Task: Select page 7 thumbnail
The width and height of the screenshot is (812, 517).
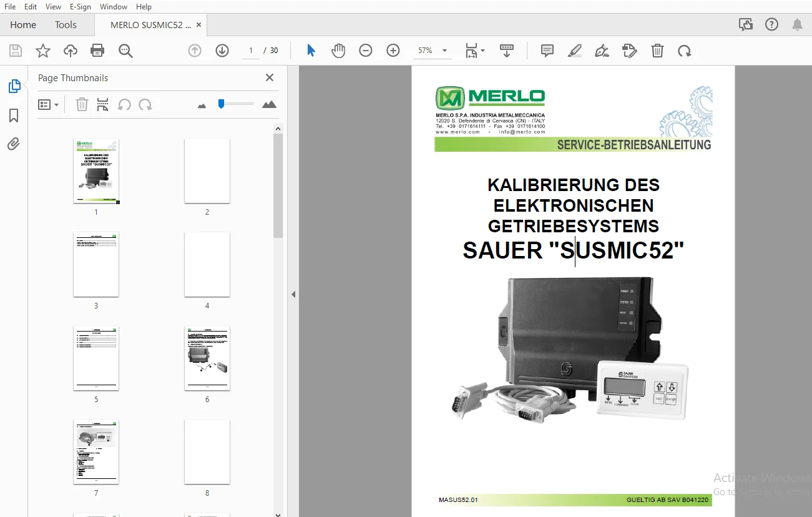Action: coord(96,452)
